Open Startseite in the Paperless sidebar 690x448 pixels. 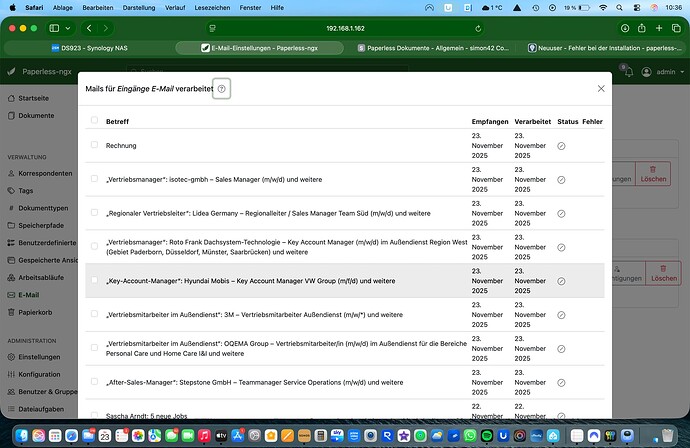pos(33,99)
